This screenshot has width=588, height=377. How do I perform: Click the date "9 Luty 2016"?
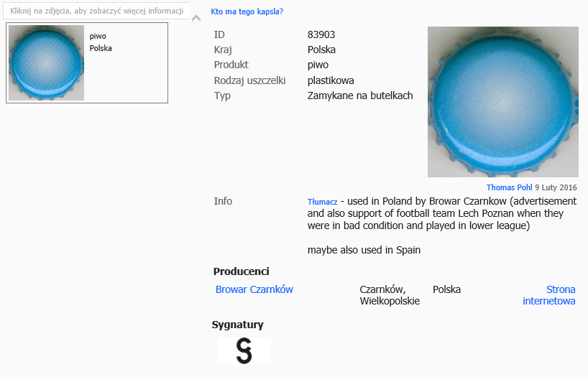(x=556, y=187)
